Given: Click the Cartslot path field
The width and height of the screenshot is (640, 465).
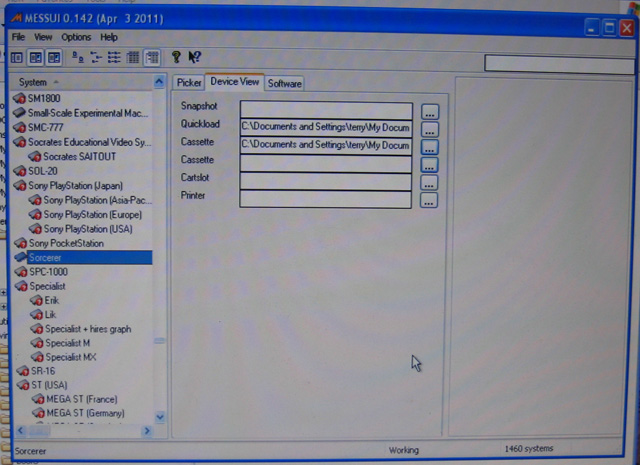Looking at the screenshot, I should pos(325,182).
